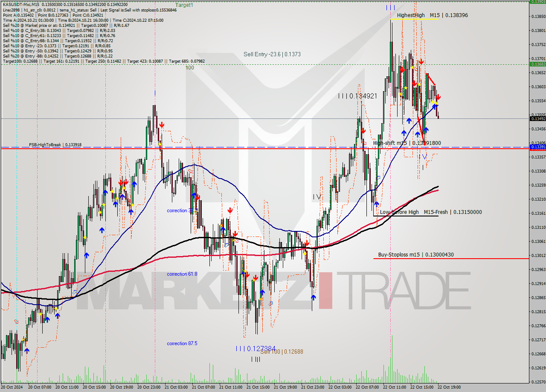Select the 'FSB-HighToBreak | 0.133918' label
546x392 pixels.
click(55, 145)
